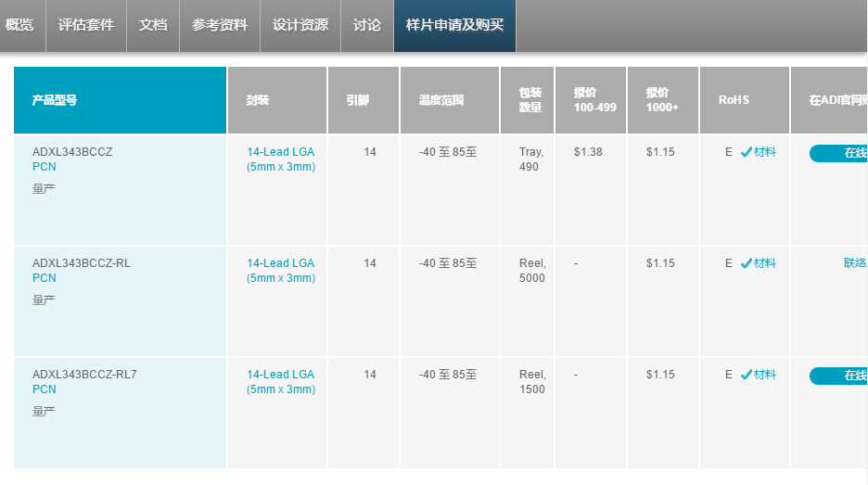Click the 报价 100-499 column header

pos(591,100)
